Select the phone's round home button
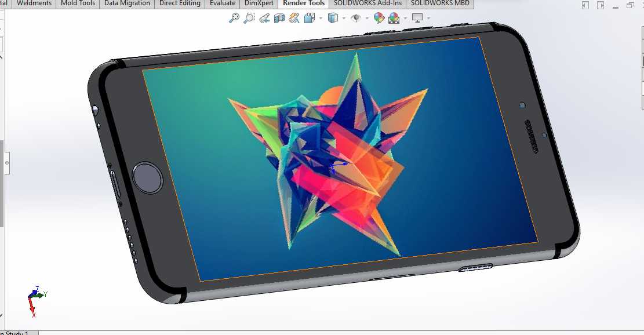Screen dimensions: 644x335 [x=147, y=178]
